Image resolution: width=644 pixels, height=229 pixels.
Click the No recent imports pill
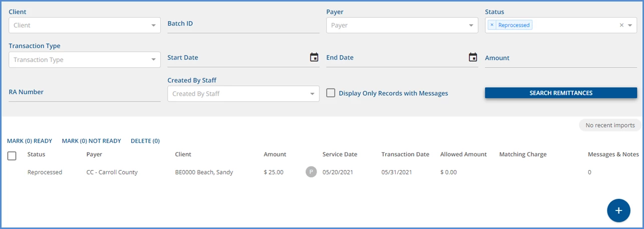(x=610, y=125)
